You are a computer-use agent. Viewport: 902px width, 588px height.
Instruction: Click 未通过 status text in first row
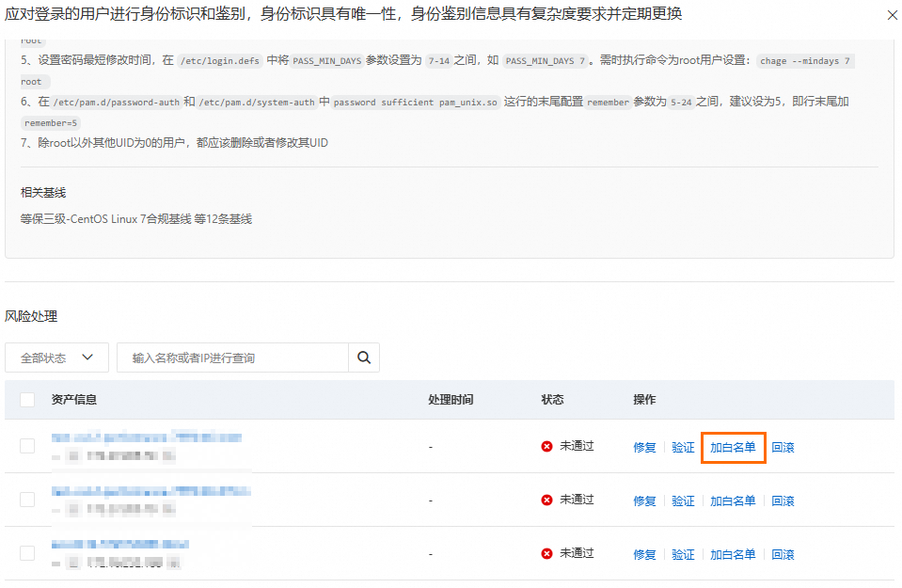click(x=577, y=446)
